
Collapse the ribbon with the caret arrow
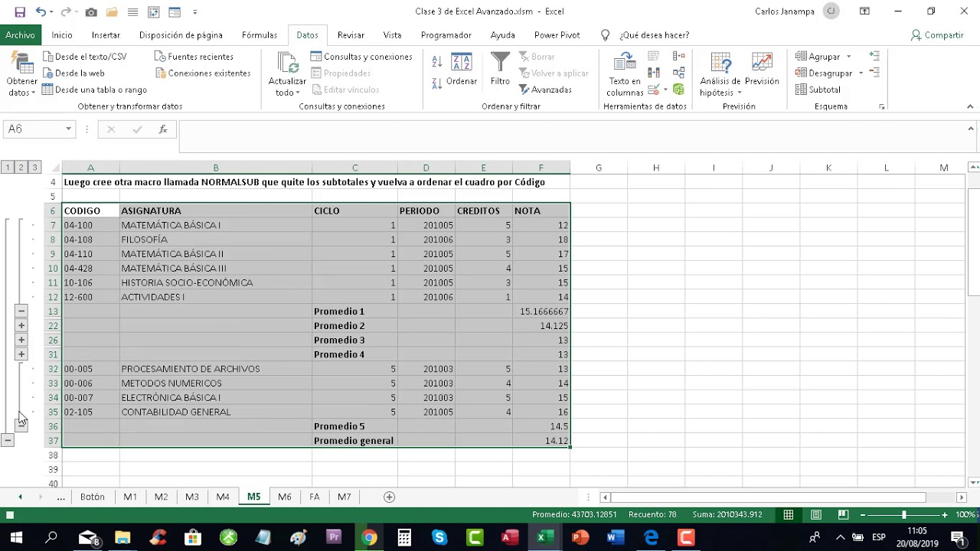tap(970, 107)
